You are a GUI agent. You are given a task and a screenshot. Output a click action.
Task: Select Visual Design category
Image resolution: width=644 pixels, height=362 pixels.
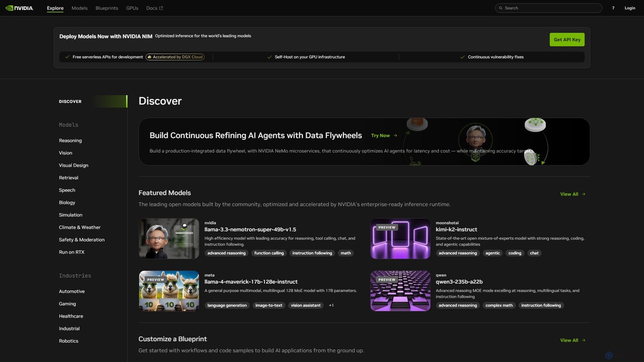73,165
